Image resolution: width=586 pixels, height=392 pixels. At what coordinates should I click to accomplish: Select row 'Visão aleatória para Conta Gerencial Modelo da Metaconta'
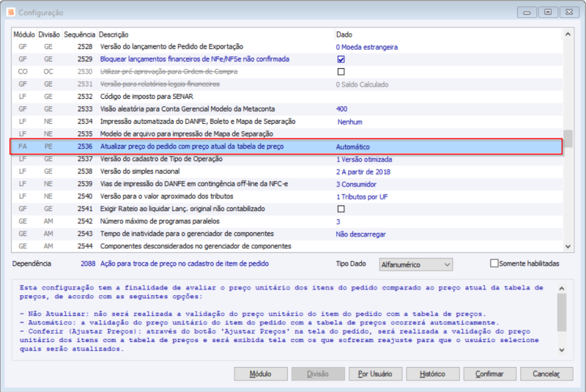286,108
